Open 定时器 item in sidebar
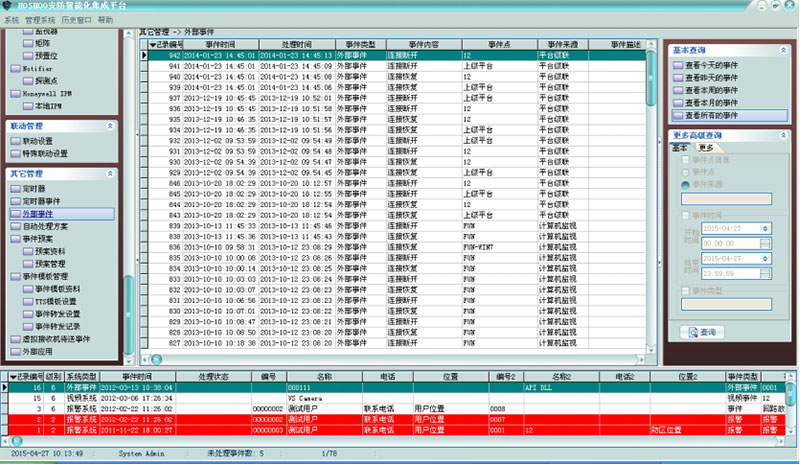Screen dimensions: 800x464 click(35, 189)
